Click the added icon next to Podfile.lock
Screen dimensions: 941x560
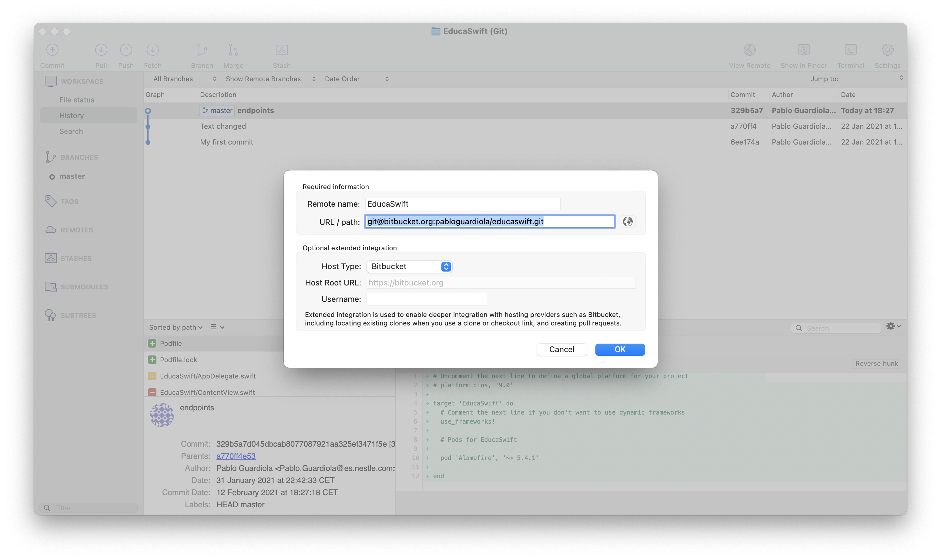152,360
